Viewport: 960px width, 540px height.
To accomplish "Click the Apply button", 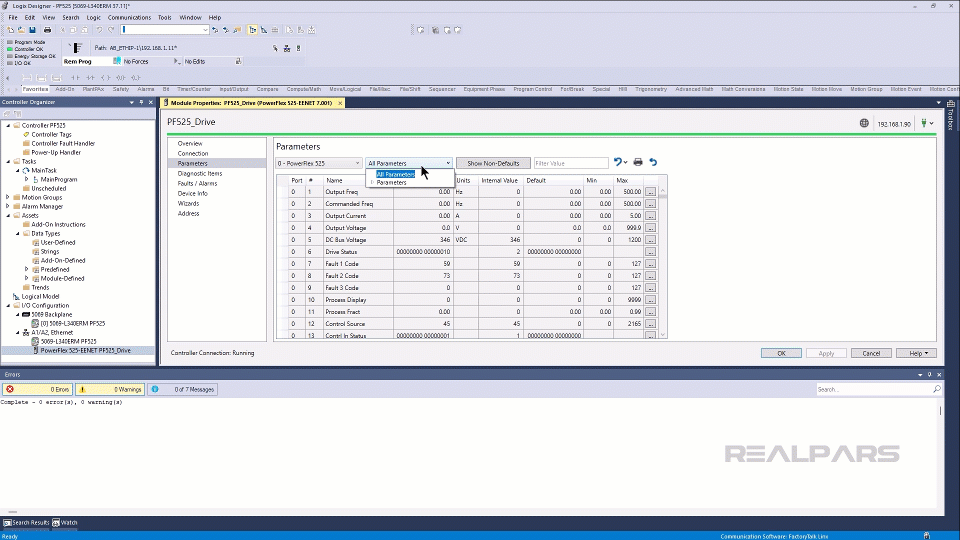I will coord(826,353).
